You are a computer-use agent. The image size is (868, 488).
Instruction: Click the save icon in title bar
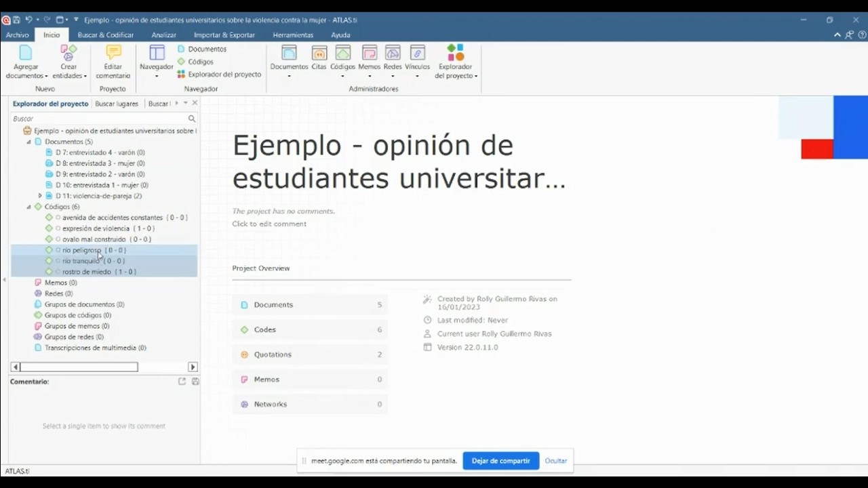(x=16, y=20)
